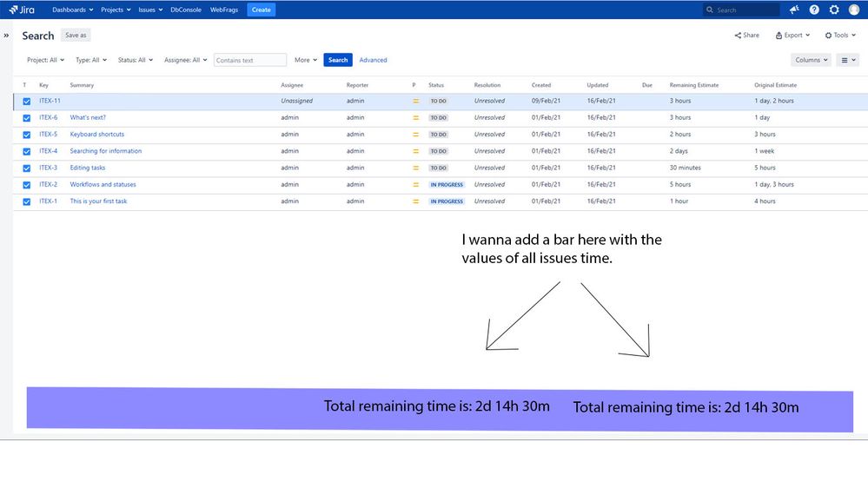Click priority icon for ITEX-5
The height and width of the screenshot is (488, 868).
point(415,135)
